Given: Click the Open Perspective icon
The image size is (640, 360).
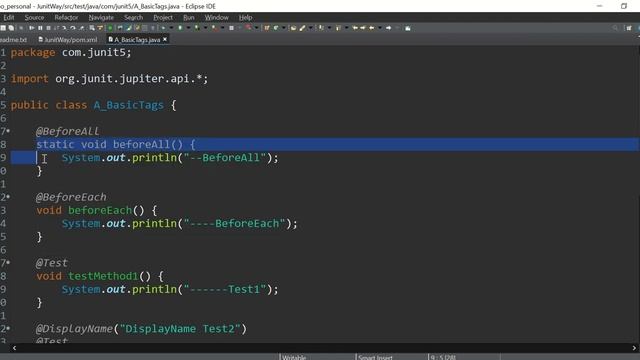Looking at the screenshot, I should [x=629, y=28].
